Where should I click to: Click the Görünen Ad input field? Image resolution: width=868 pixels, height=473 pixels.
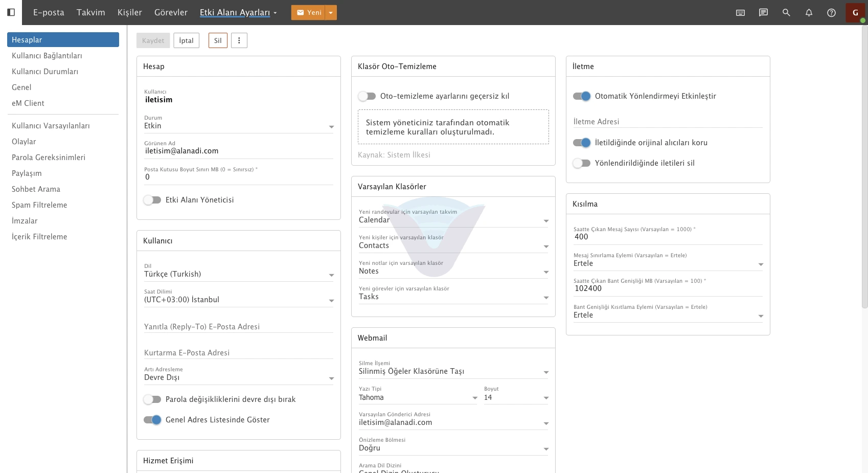(239, 151)
